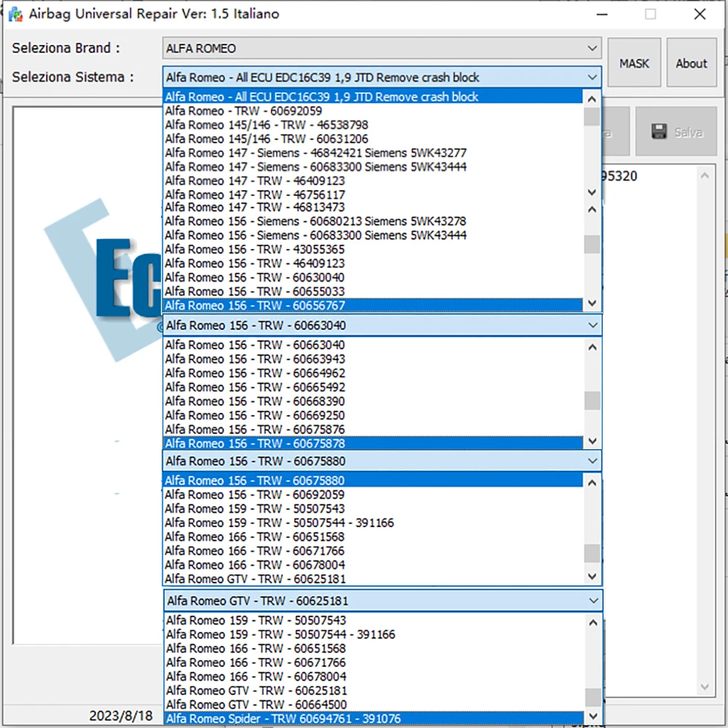Image resolution: width=728 pixels, height=728 pixels.
Task: Click chevron of the GTV 60625181 combo box
Action: tap(593, 601)
